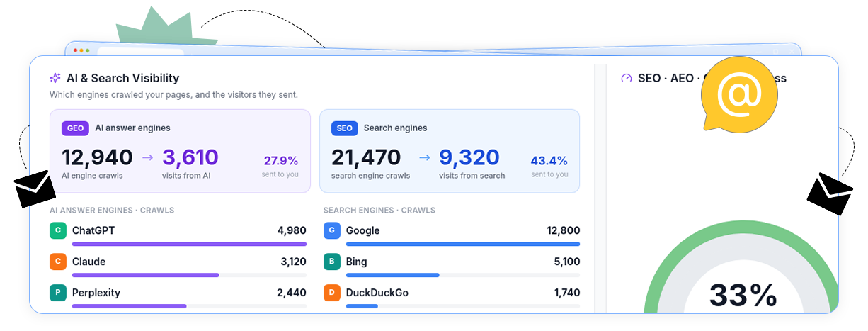Click the Bing crawls progress bar

point(463,275)
